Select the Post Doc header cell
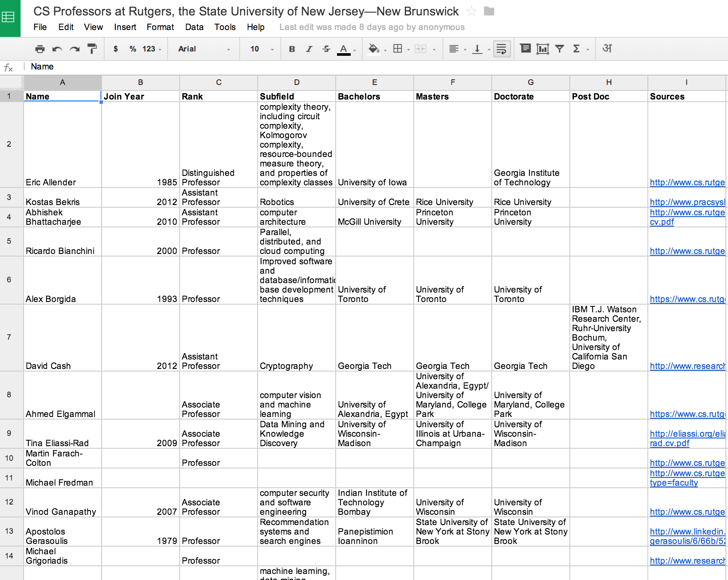 pos(609,96)
